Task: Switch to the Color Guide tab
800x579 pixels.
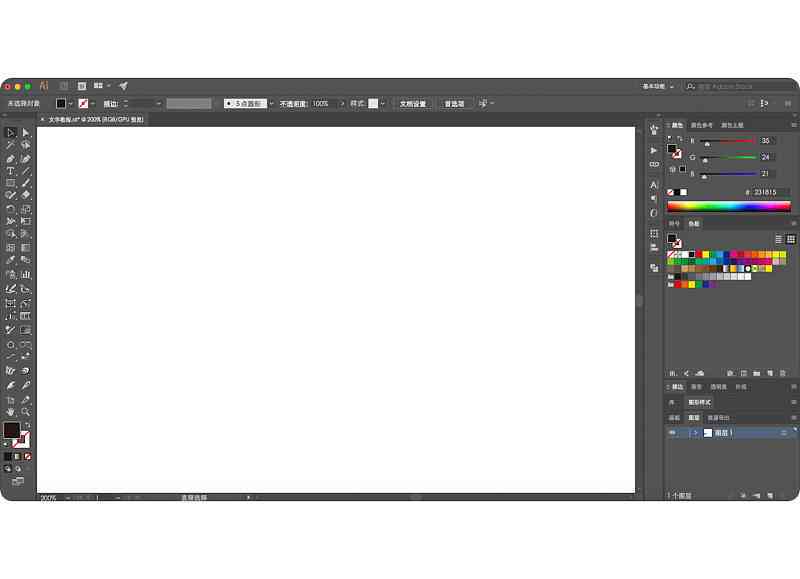Action: (702, 125)
